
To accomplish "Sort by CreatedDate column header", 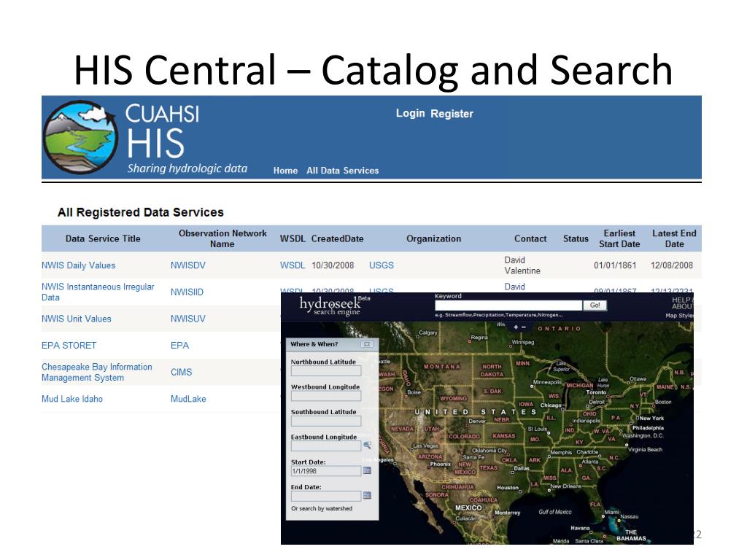I will pyautogui.click(x=337, y=238).
